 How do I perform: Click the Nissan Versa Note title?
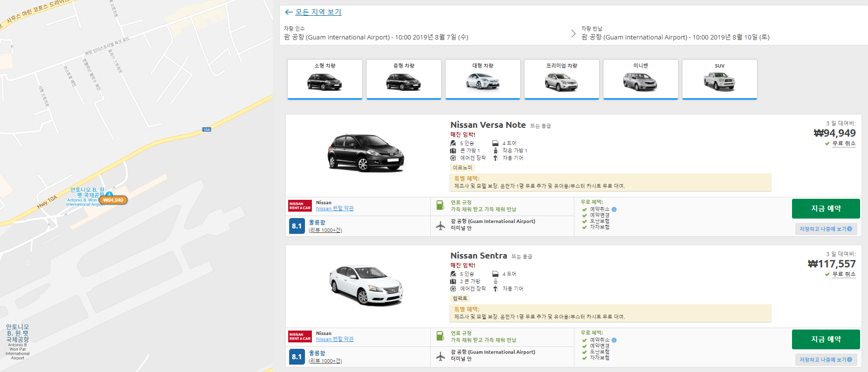click(488, 125)
